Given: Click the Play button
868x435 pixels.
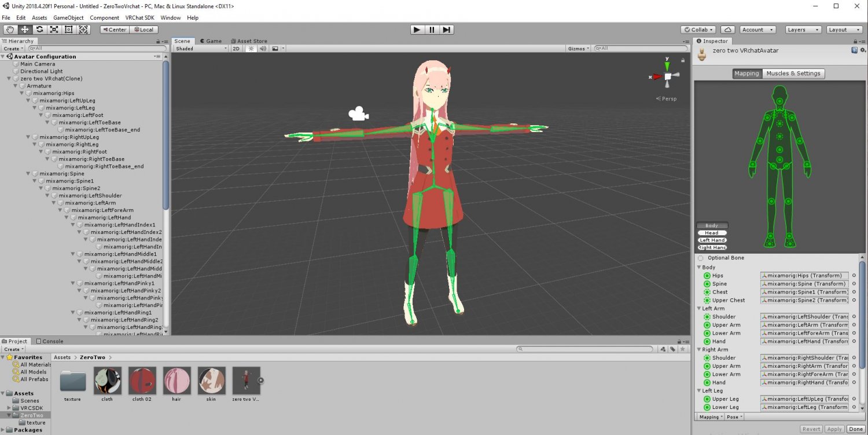Looking at the screenshot, I should point(417,30).
